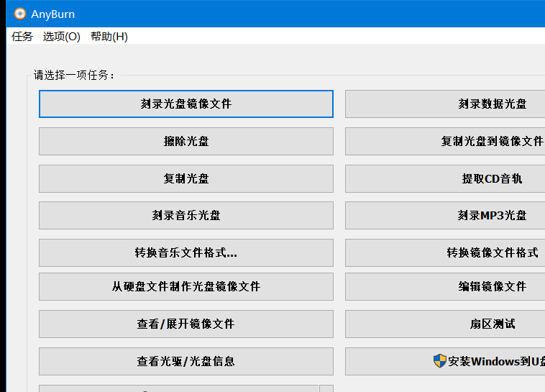Click the 安装Windows到U盘 button
Screen dimensions: 545x392
(x=445, y=361)
